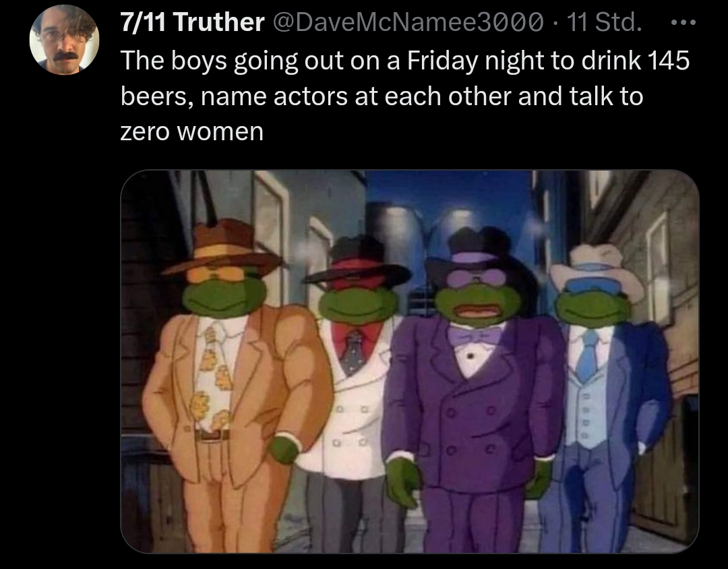Open the tweet's first text line

[x=405, y=61]
